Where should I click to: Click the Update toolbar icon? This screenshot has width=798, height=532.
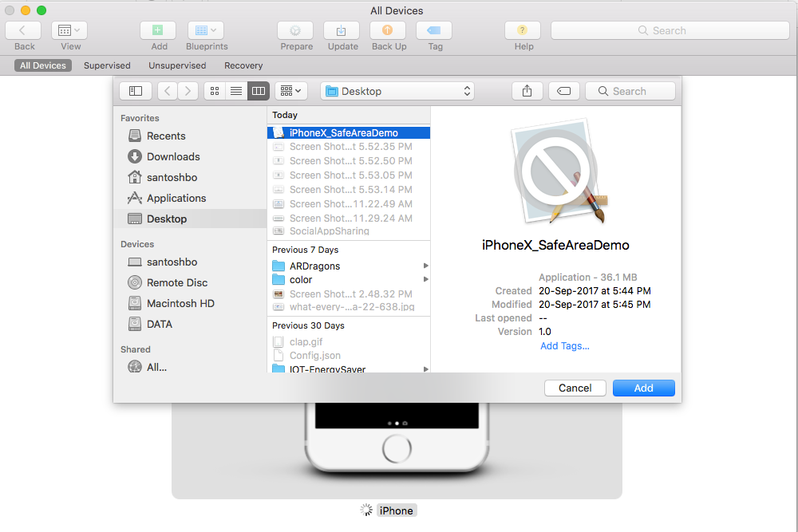coord(342,30)
